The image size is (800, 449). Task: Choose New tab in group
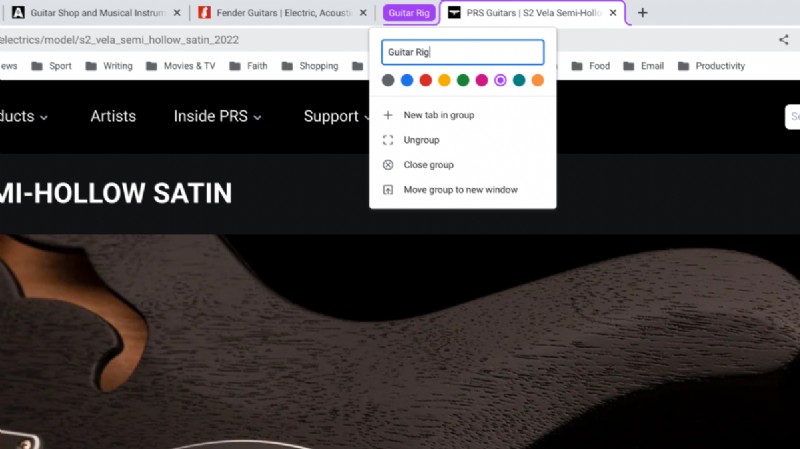(463, 115)
